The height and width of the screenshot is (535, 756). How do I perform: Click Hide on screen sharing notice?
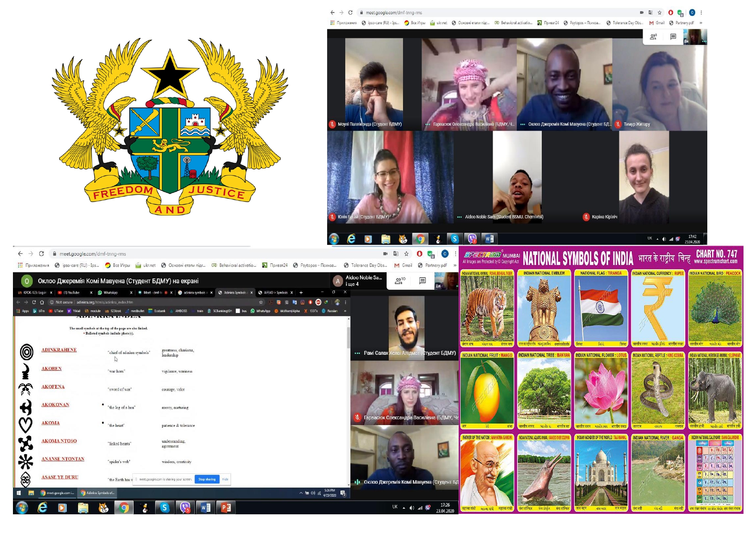[225, 479]
